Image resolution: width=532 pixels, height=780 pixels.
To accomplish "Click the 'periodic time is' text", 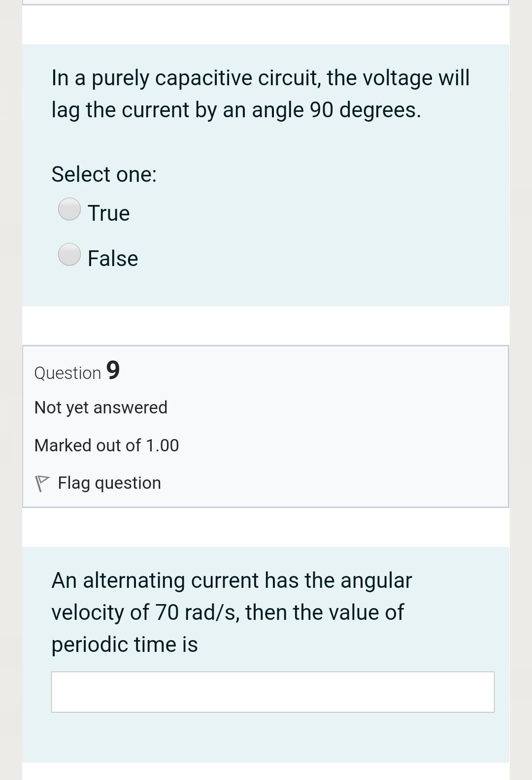I will (125, 644).
